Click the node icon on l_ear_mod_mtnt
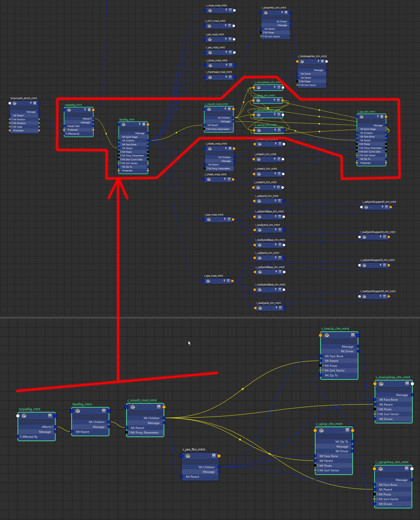The height and width of the screenshot is (520, 420). 210,39
